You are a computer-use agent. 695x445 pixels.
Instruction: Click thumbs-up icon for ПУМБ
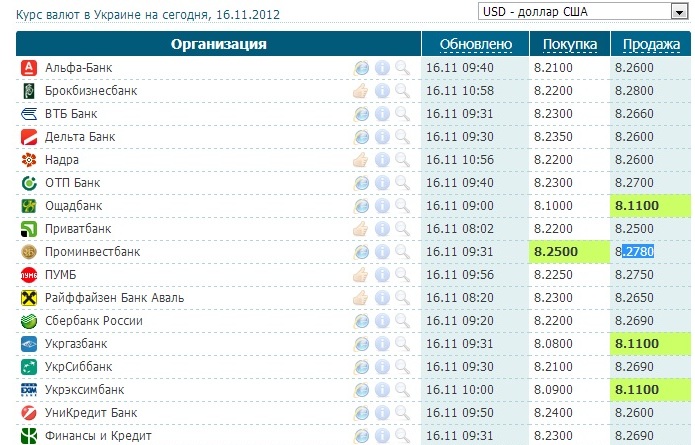(x=361, y=275)
